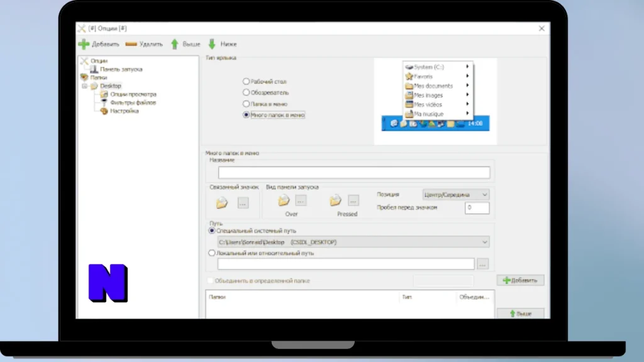Viewport: 644px width, 362px height.
Task: Select the Рабочий стол radio button
Action: click(246, 81)
